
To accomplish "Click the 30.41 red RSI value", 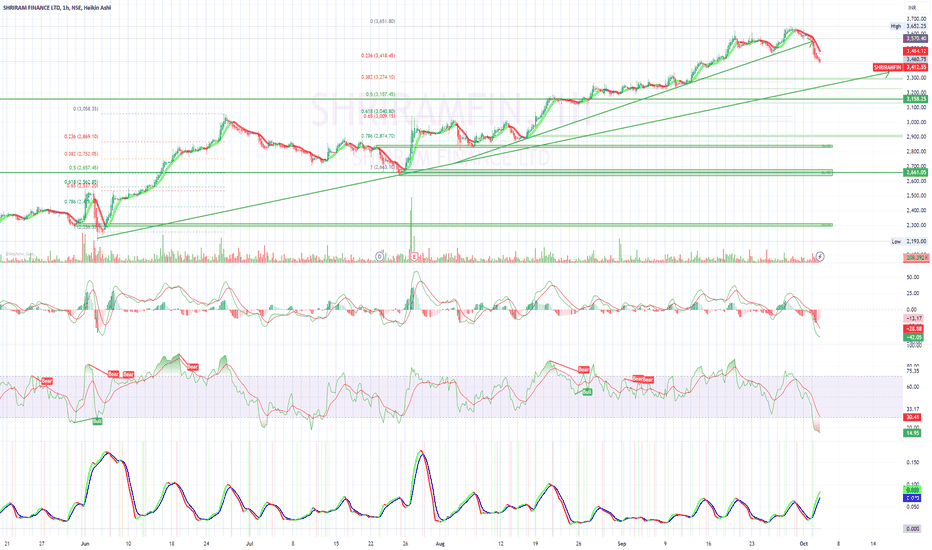I will 912,417.
